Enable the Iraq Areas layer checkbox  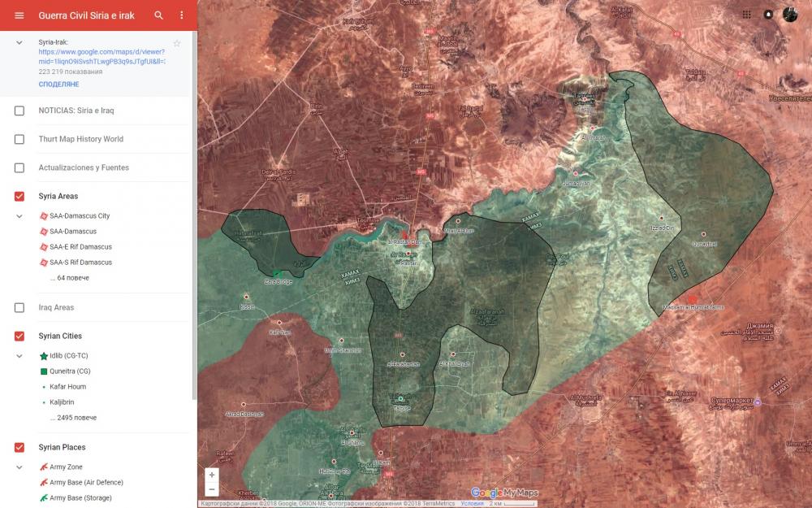pos(19,308)
